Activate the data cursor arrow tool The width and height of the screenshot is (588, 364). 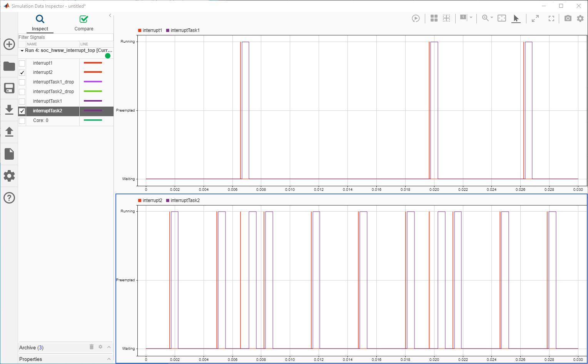point(516,18)
